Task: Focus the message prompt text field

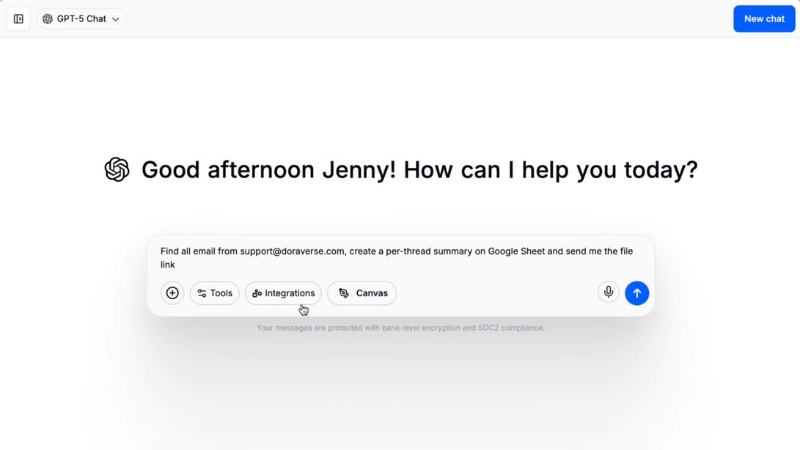Action: click(x=400, y=258)
